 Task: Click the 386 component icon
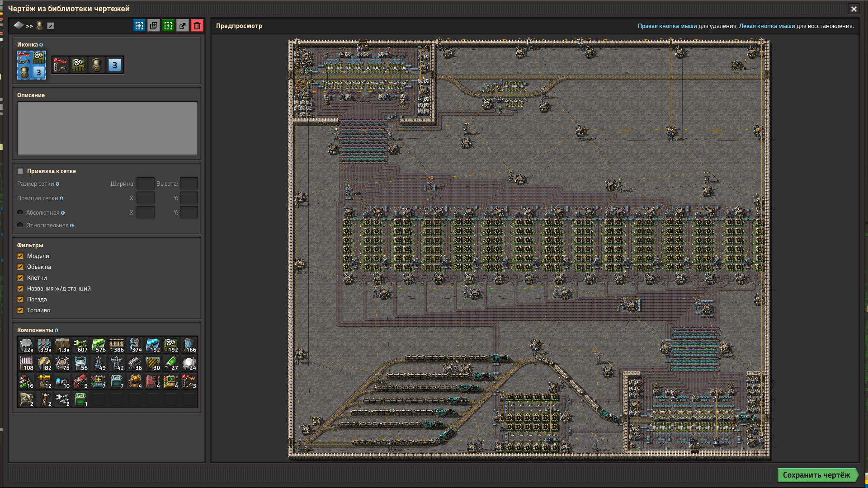[117, 345]
